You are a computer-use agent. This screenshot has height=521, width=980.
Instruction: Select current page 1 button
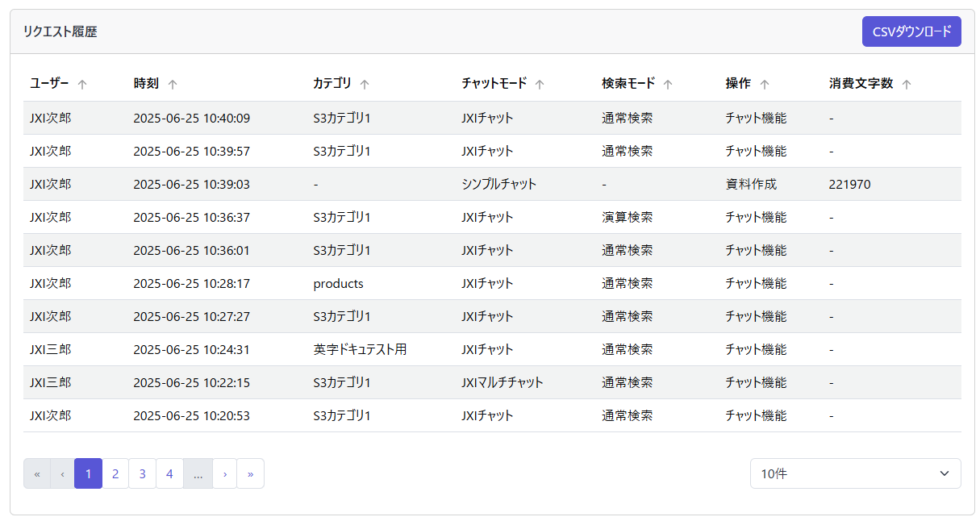[x=88, y=473]
